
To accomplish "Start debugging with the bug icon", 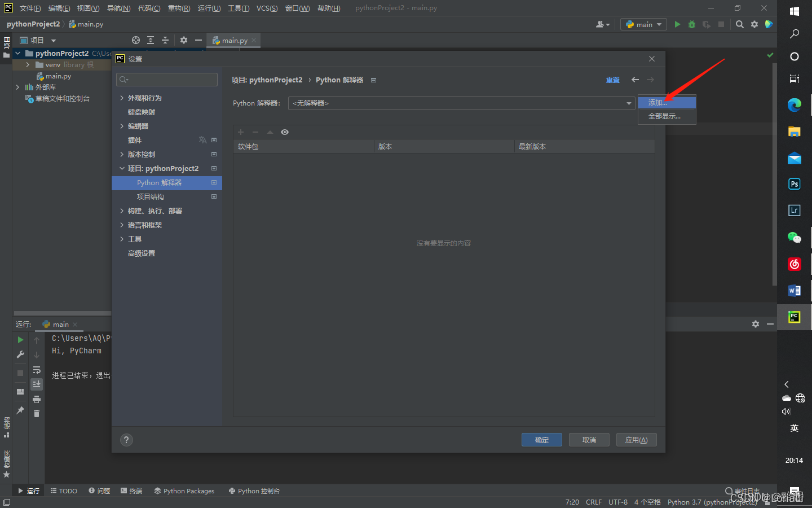I will click(692, 24).
